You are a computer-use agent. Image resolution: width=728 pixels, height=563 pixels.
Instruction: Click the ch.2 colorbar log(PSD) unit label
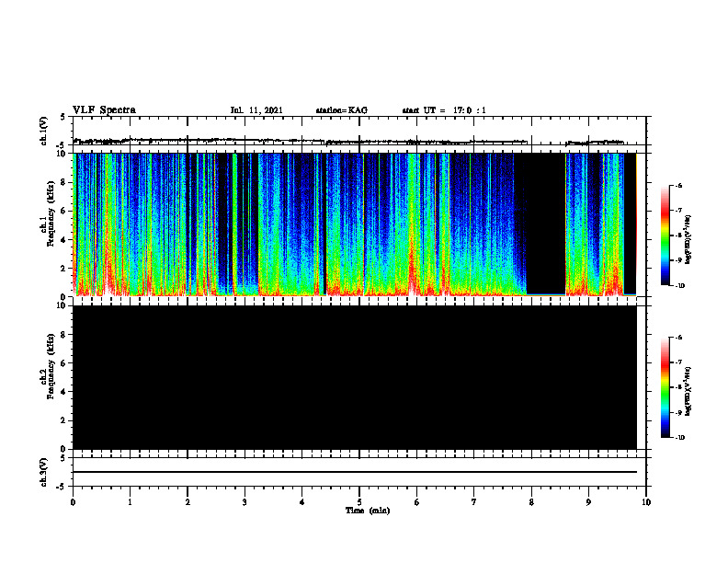tap(688, 391)
